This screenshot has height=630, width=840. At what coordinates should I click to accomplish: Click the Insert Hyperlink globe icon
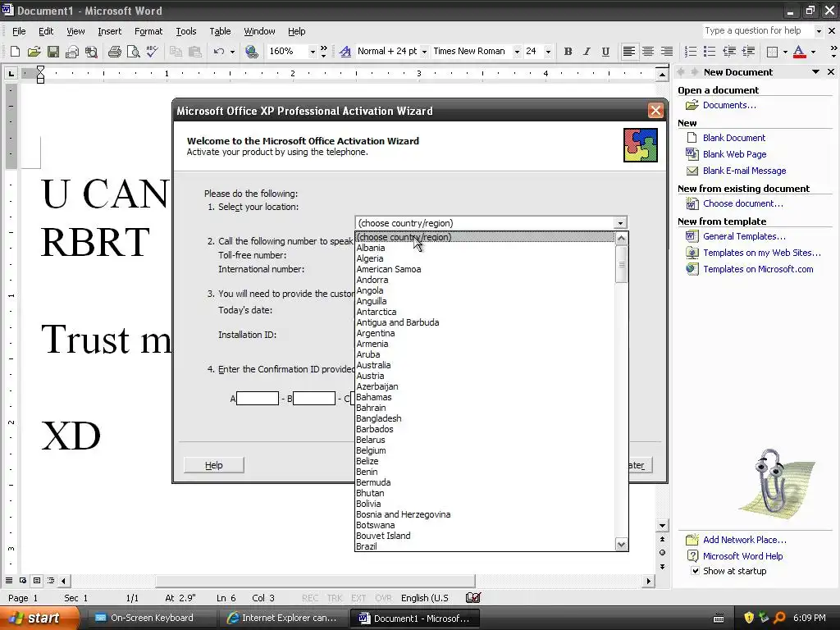click(251, 52)
